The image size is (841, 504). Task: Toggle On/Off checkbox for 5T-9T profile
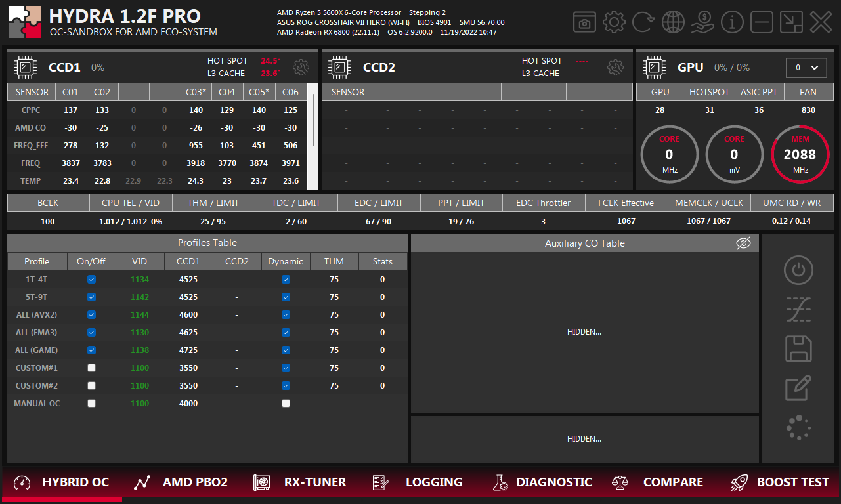point(91,297)
